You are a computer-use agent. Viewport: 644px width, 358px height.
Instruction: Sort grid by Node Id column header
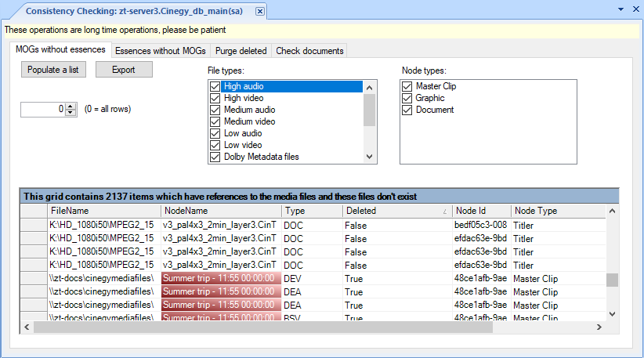[x=482, y=211]
